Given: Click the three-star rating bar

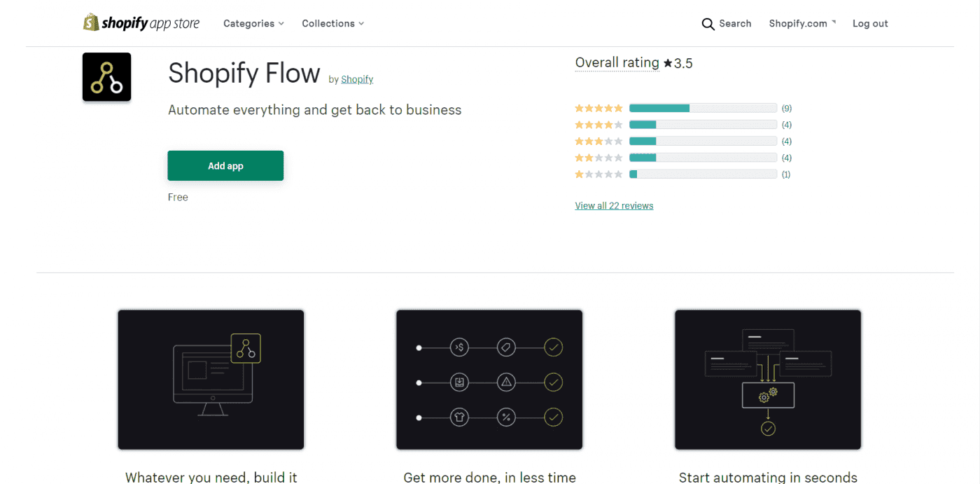Looking at the screenshot, I should [x=703, y=141].
